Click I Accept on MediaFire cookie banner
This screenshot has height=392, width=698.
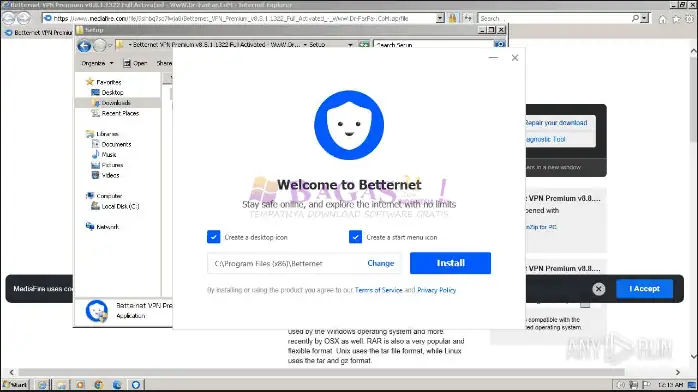click(644, 289)
